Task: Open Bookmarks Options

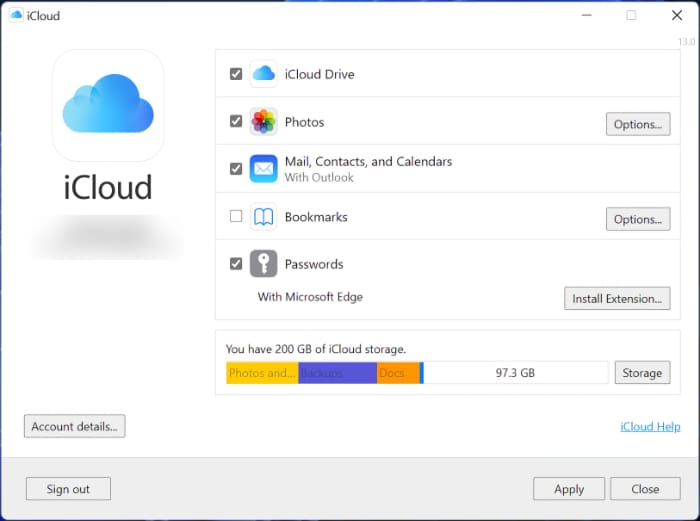Action: pyautogui.click(x=638, y=219)
